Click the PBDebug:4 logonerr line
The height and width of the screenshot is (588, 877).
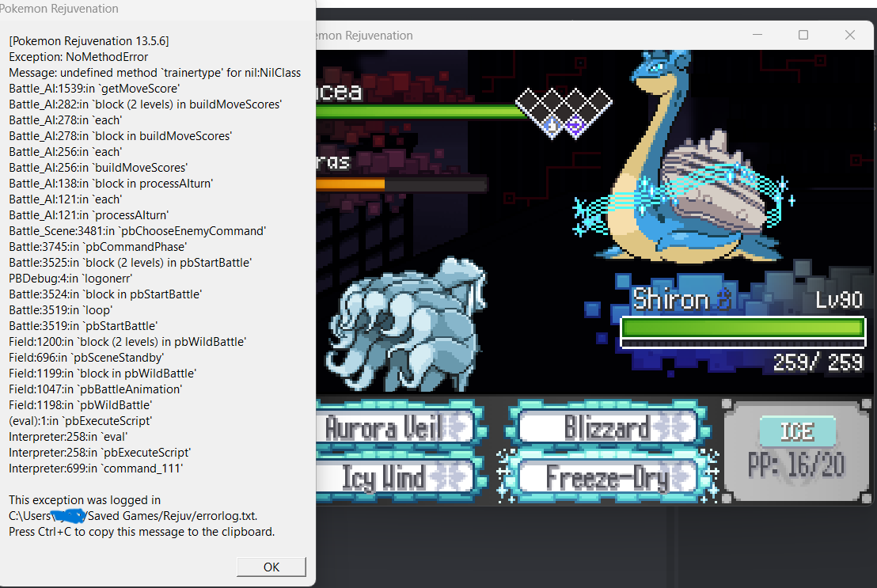70,279
